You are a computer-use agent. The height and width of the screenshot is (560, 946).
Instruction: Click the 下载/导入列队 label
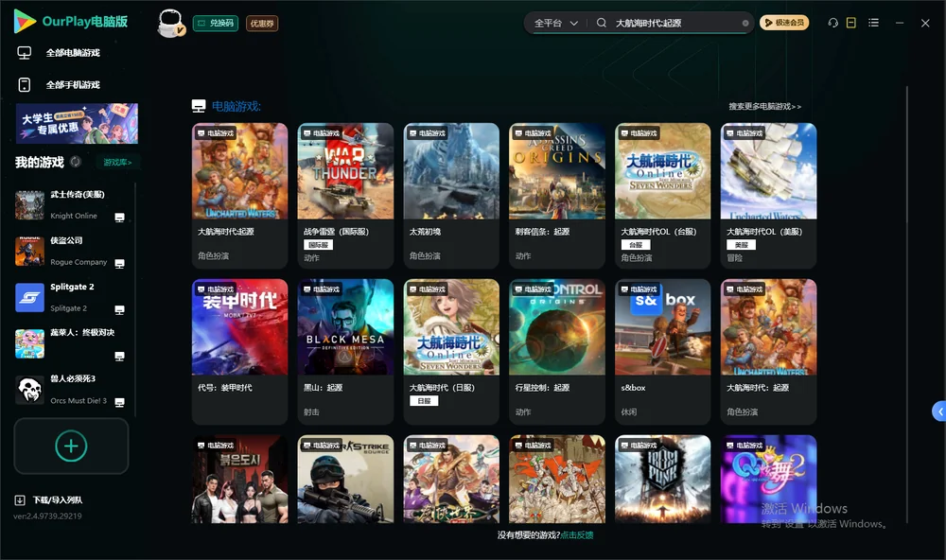pos(58,499)
